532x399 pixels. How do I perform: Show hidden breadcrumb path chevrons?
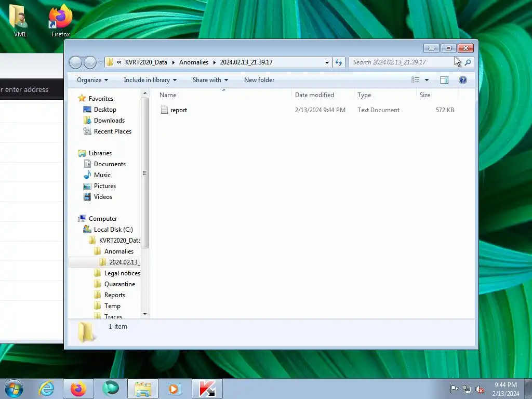tap(119, 62)
